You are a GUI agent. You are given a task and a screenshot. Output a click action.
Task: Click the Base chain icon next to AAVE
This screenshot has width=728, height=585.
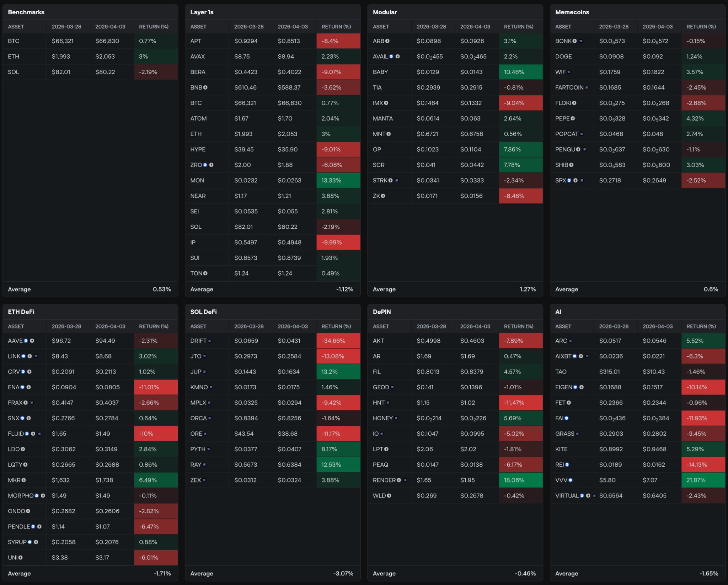pos(26,341)
